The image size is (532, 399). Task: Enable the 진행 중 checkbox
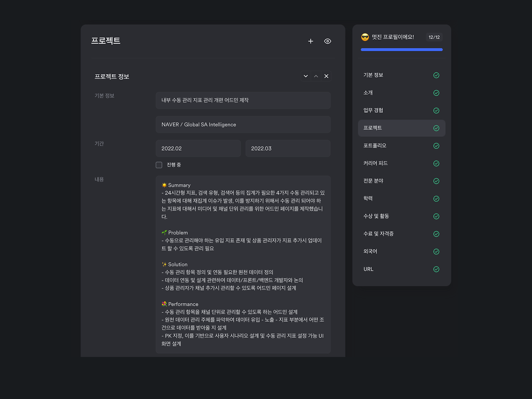pos(159,165)
